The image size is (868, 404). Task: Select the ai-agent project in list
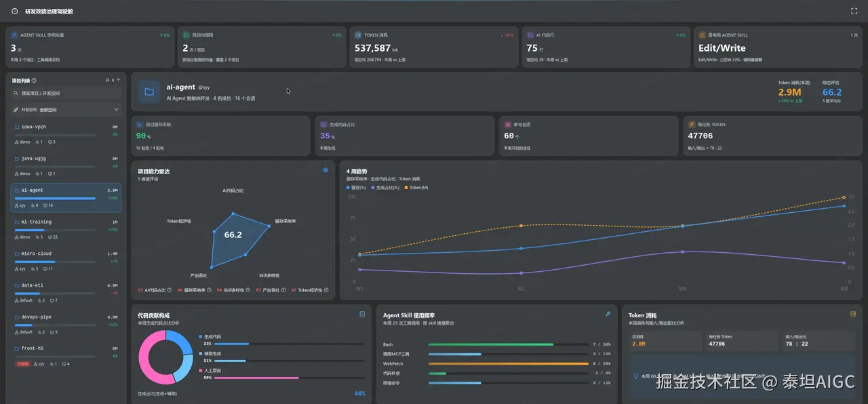[x=66, y=197]
